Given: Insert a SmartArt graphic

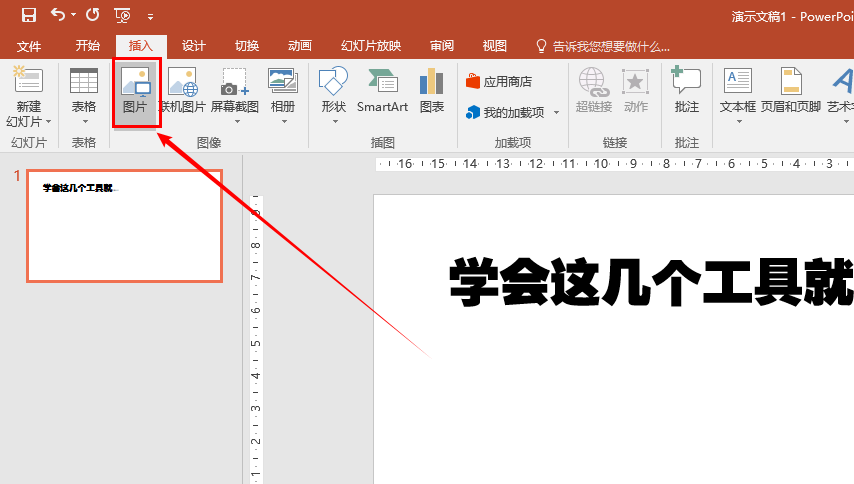Looking at the screenshot, I should point(382,90).
